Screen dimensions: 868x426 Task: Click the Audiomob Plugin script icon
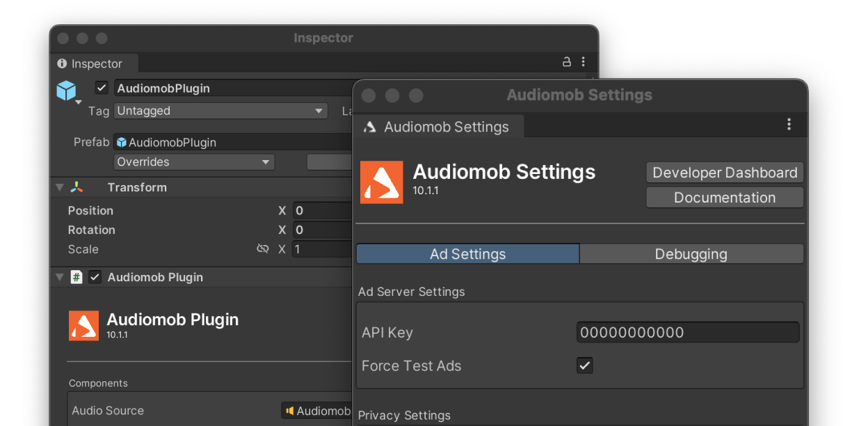(77, 277)
